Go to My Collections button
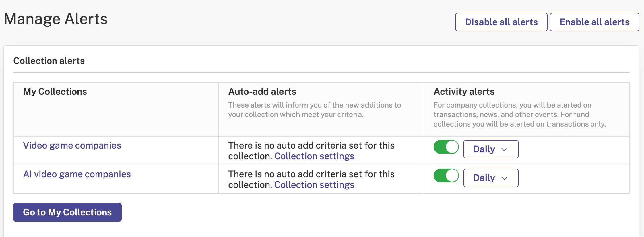 (x=67, y=212)
